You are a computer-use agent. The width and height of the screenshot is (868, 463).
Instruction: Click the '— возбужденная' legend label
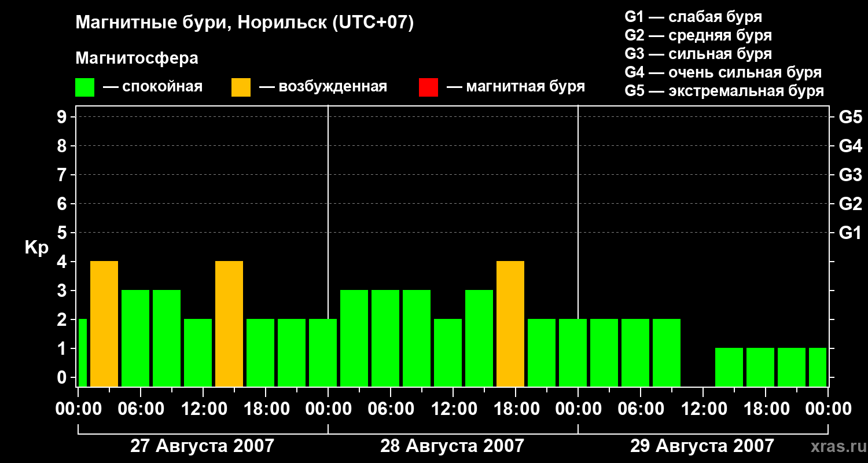(323, 87)
